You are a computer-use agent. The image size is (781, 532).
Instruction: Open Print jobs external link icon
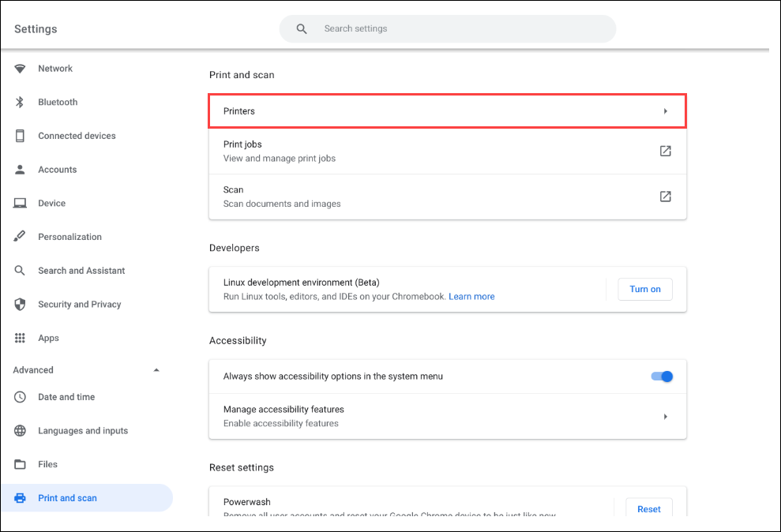[x=665, y=151]
